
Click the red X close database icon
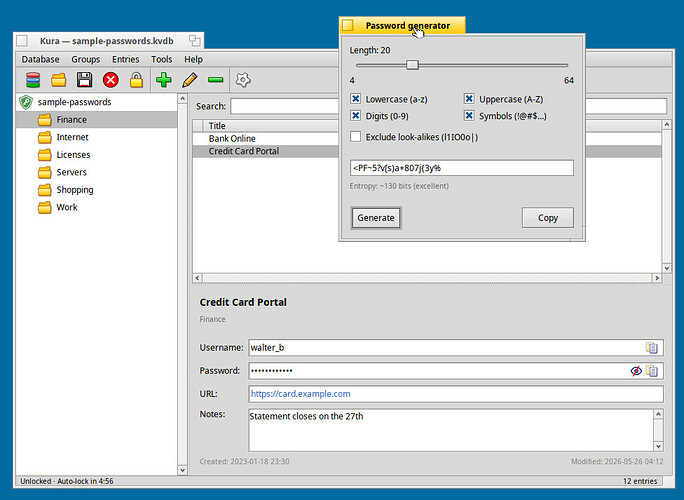coord(111,80)
